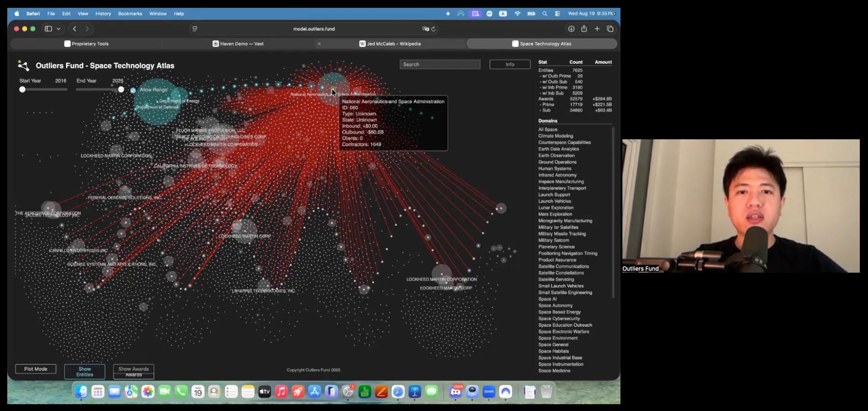This screenshot has width=868, height=411.
Task: Switch to Jed McCaleb Wikipedia tab
Action: coord(390,44)
